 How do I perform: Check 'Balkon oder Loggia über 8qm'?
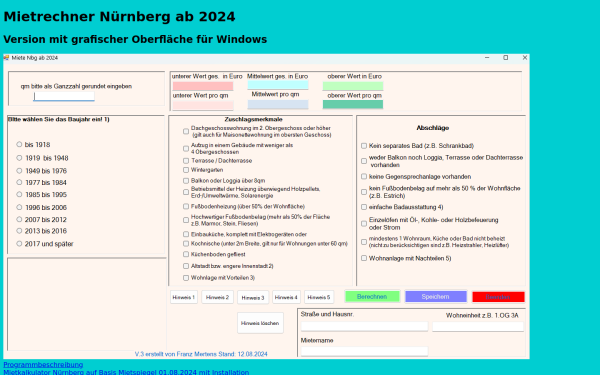coord(186,181)
